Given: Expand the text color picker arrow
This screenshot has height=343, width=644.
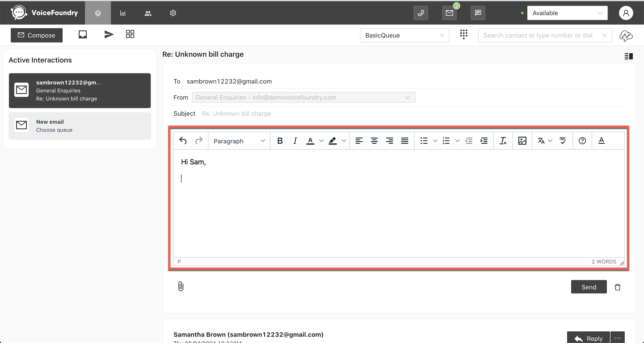Looking at the screenshot, I should pos(322,141).
